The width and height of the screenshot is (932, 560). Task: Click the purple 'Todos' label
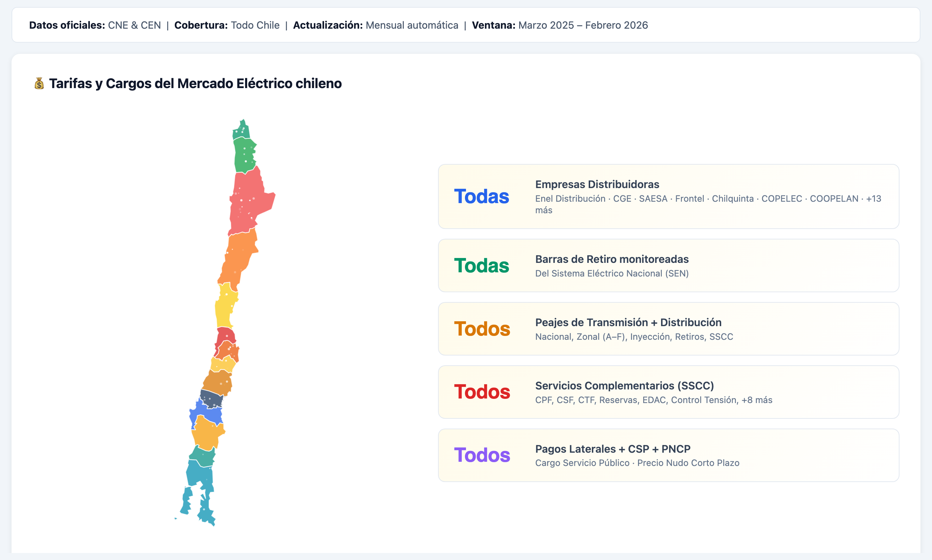482,455
